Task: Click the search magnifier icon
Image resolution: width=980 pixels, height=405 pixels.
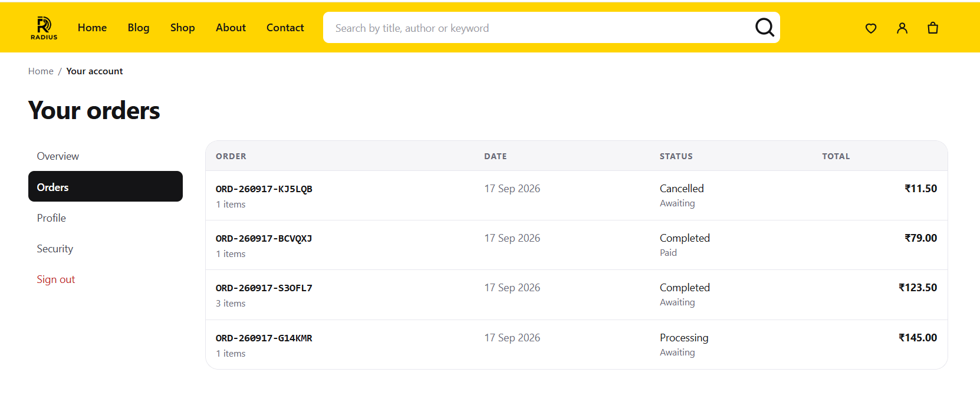Action: point(765,27)
